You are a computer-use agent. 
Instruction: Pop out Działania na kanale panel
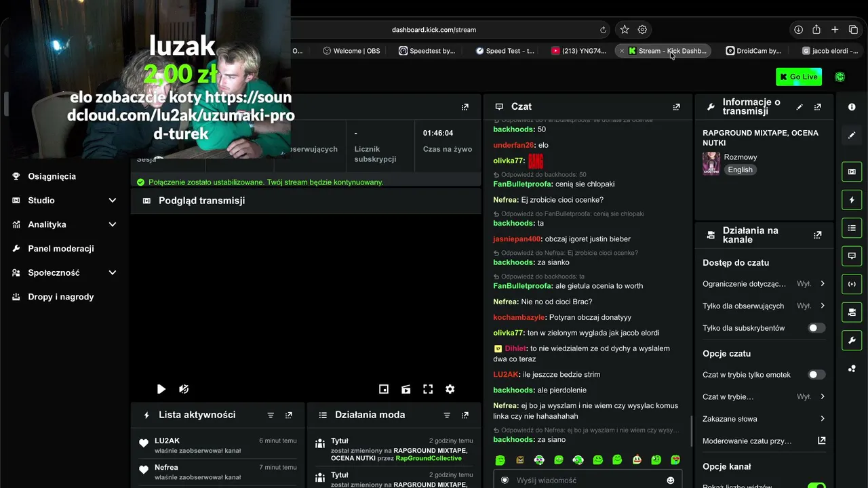tap(818, 235)
